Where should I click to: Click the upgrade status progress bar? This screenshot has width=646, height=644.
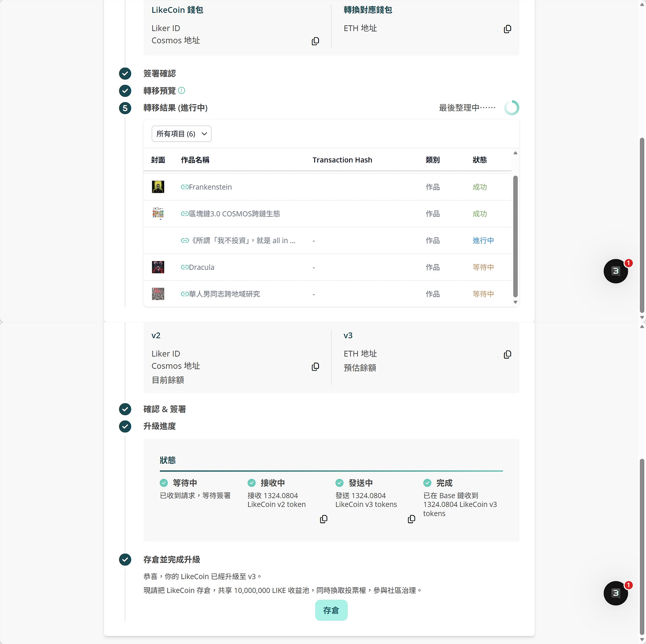pyautogui.click(x=331, y=470)
